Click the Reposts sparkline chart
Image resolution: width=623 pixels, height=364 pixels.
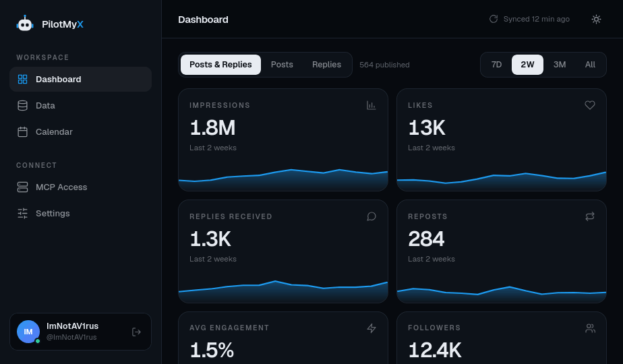click(502, 294)
